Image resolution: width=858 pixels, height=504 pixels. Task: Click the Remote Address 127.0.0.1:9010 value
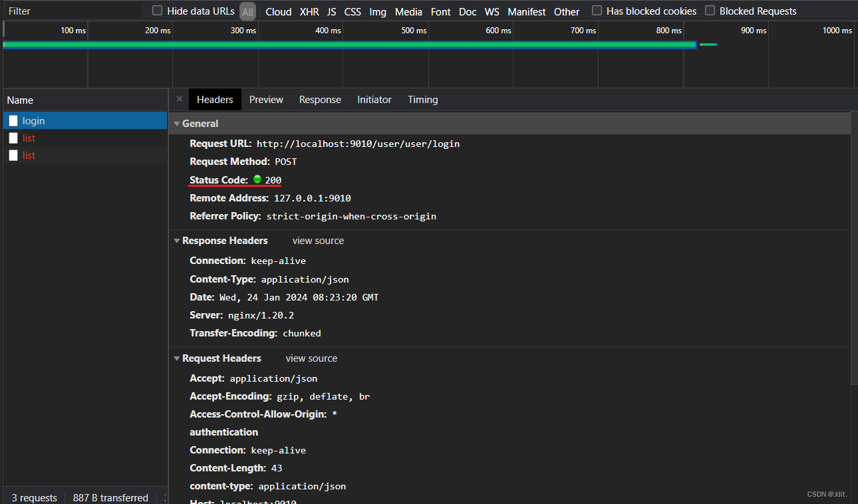click(312, 198)
